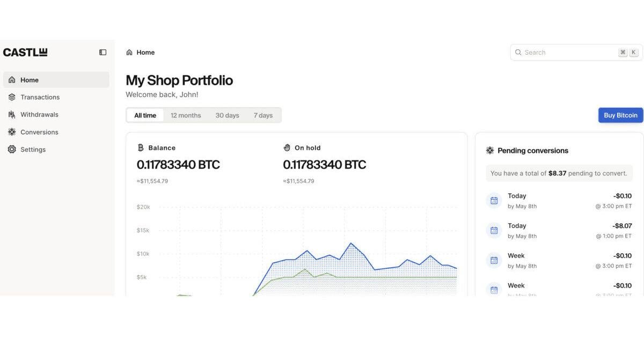Click the calendar icon of the first Week conversion

pyautogui.click(x=494, y=261)
